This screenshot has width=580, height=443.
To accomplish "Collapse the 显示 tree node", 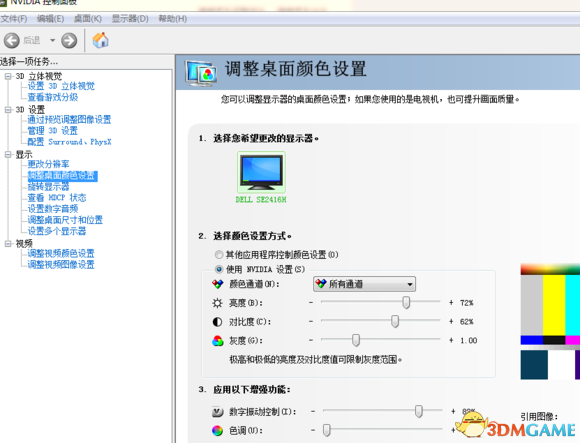I will tap(8, 155).
